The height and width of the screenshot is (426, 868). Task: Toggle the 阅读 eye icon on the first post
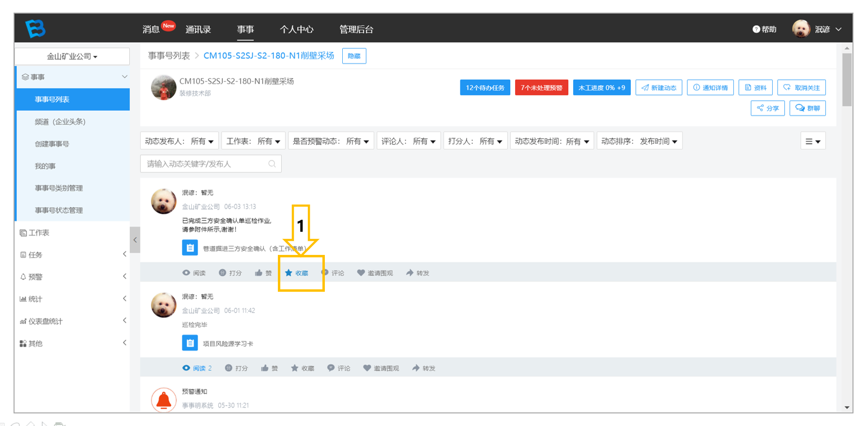coord(186,273)
